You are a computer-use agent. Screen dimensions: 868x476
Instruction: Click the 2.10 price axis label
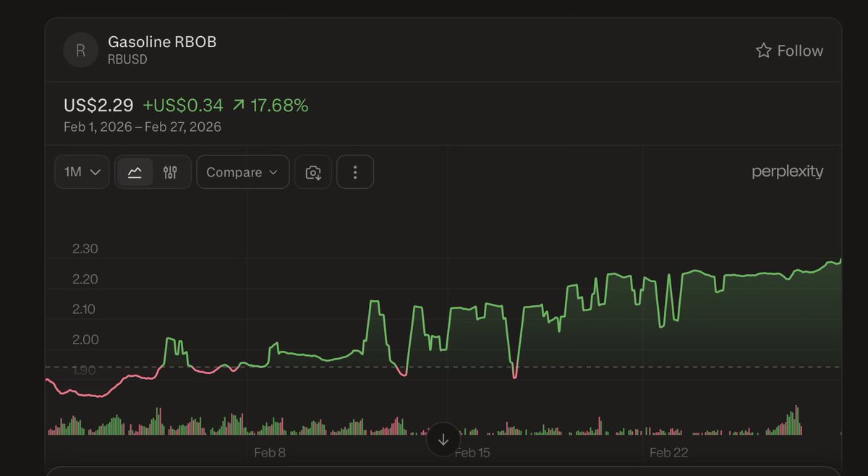[x=85, y=310]
